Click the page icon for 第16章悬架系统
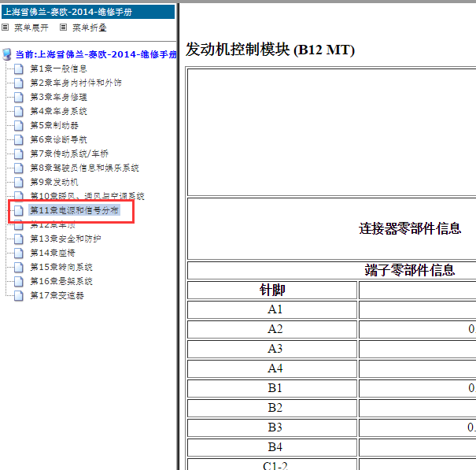Screen dimensions: 476x470 [19, 282]
